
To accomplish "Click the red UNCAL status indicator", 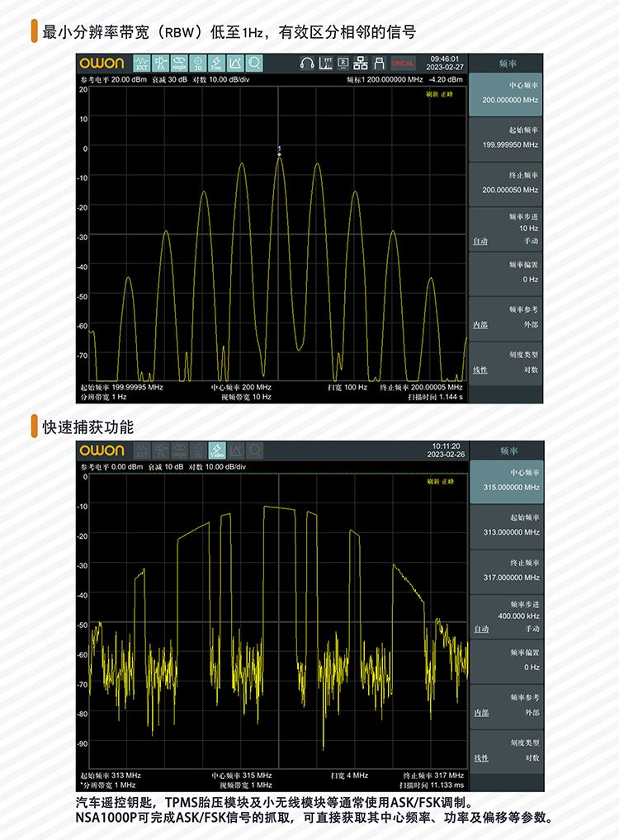I will tap(404, 64).
